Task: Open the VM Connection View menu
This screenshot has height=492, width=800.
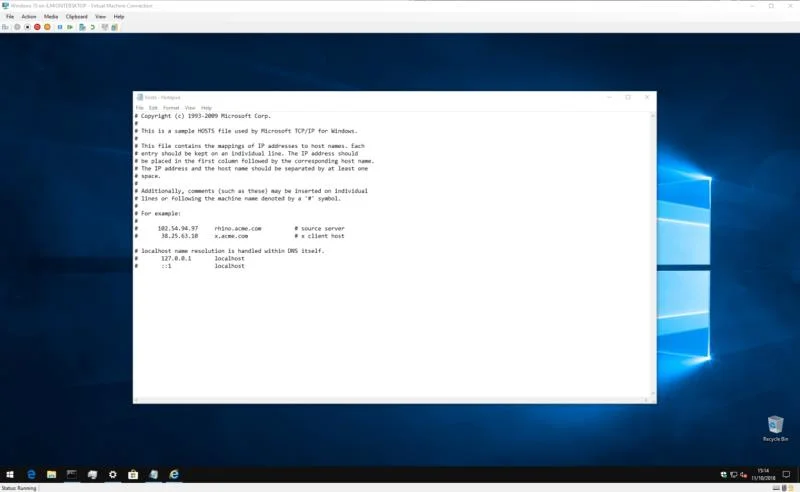Action: 101,17
